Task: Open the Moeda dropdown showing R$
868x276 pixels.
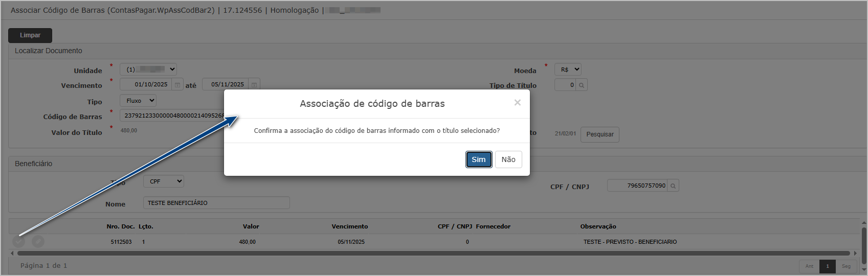Action: point(568,70)
